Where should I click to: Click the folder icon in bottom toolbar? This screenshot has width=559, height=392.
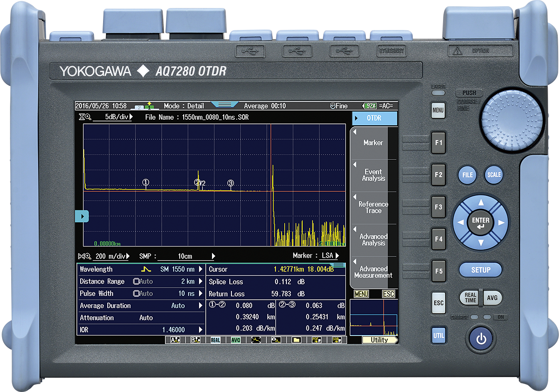(x=296, y=340)
